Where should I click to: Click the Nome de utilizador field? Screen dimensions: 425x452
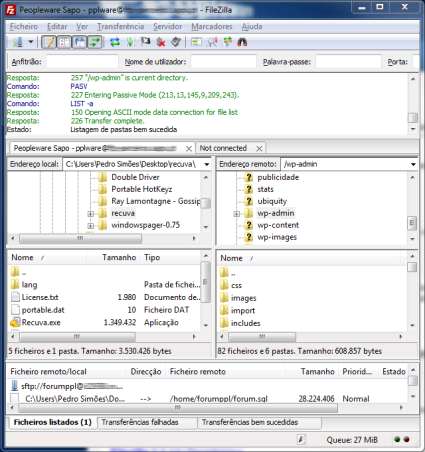click(224, 62)
